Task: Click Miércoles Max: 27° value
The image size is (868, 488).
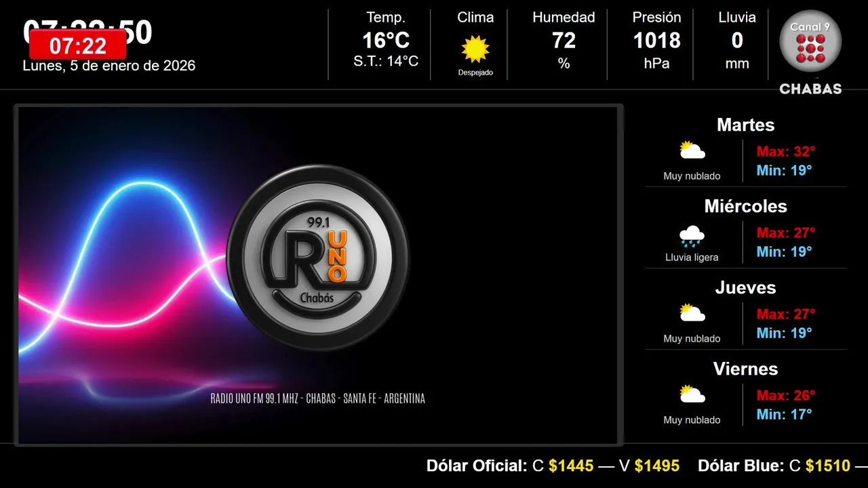Action: (x=786, y=232)
